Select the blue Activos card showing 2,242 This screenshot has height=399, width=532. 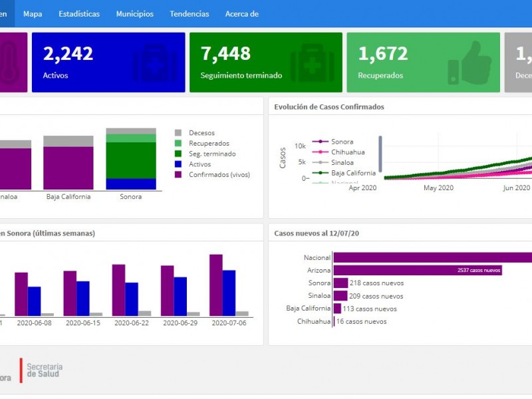[108, 63]
